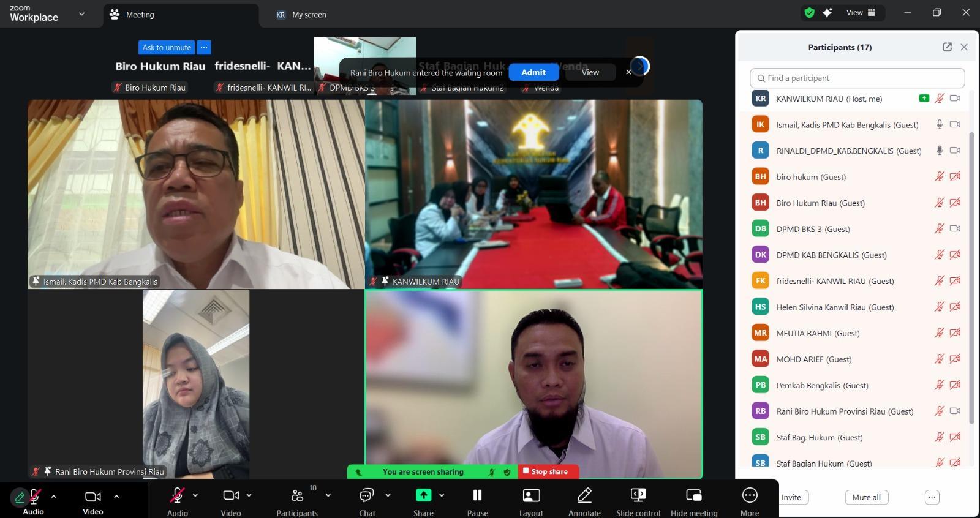Screen dimensions: 980x518
Task: Click the Find a participant search field
Action: coord(857,78)
